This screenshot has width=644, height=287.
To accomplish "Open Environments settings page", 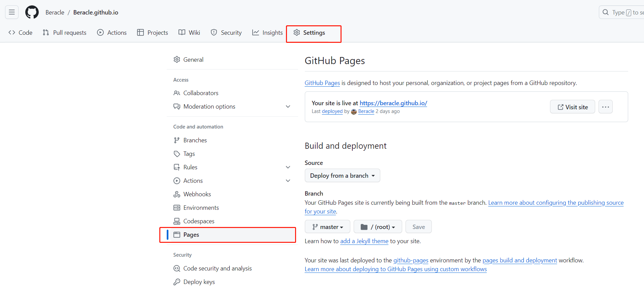I will [x=232, y=208].
